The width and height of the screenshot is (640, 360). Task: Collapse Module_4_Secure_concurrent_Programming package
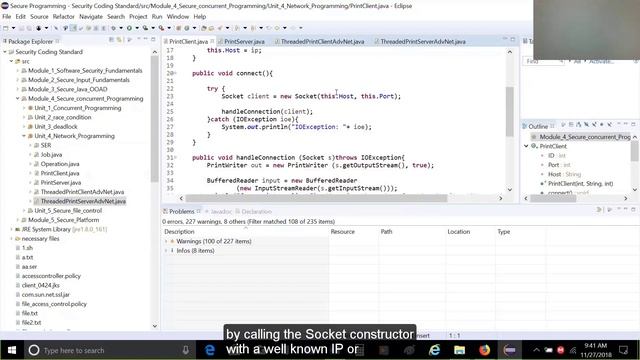point(18,99)
